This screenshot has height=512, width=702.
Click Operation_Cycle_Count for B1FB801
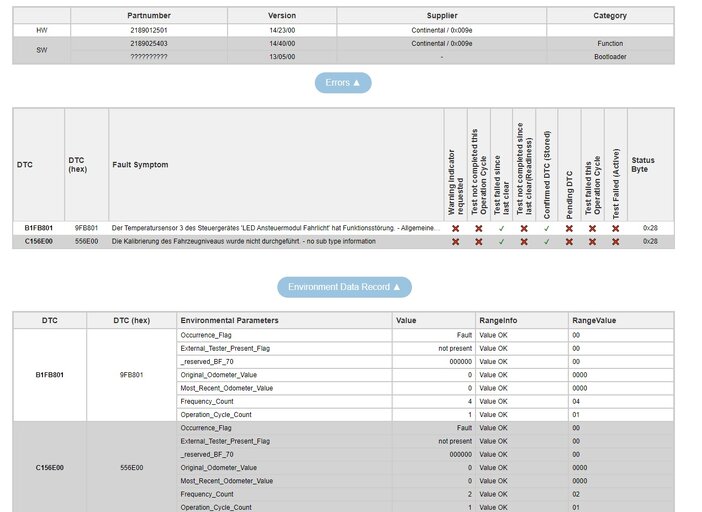216,415
